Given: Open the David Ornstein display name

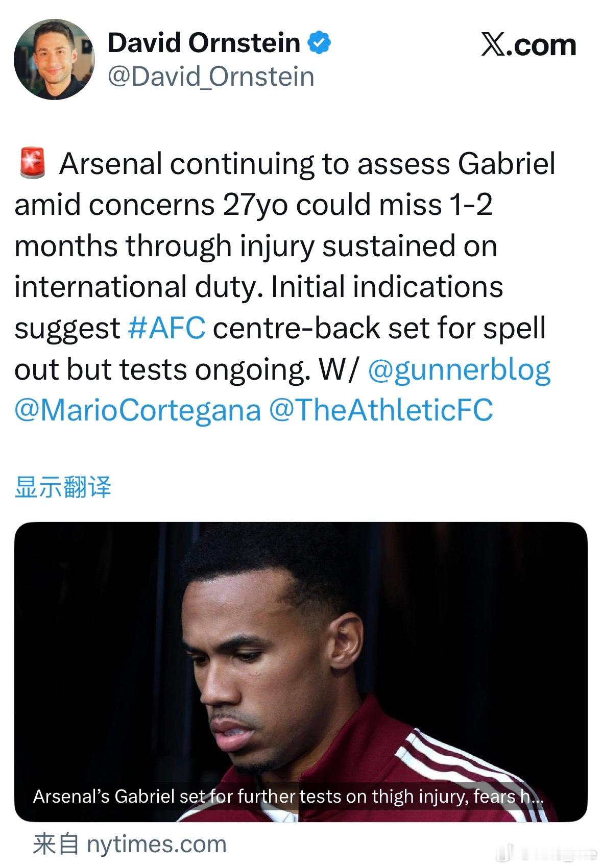Looking at the screenshot, I should click(204, 42).
